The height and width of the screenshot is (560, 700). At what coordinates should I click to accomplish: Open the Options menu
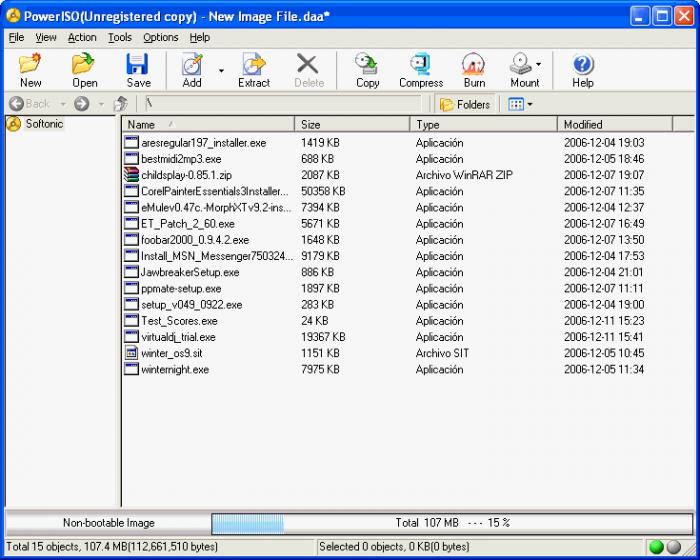(x=160, y=37)
